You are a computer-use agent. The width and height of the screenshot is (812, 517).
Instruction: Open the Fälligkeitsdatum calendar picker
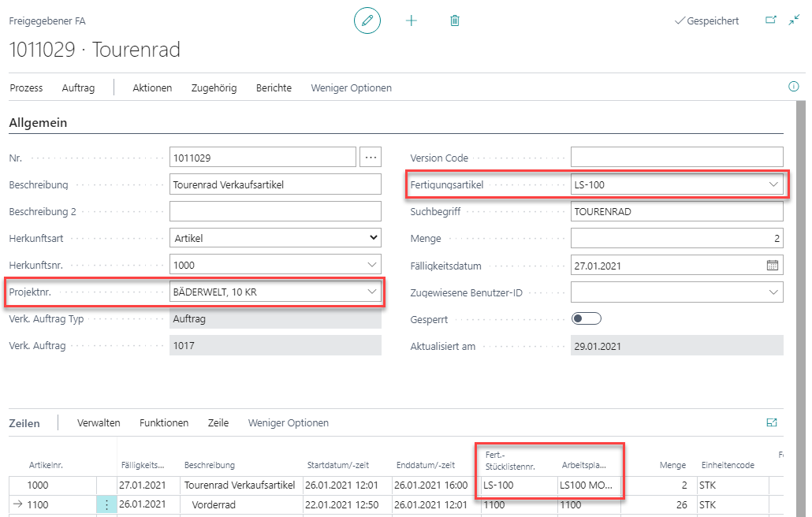click(772, 266)
